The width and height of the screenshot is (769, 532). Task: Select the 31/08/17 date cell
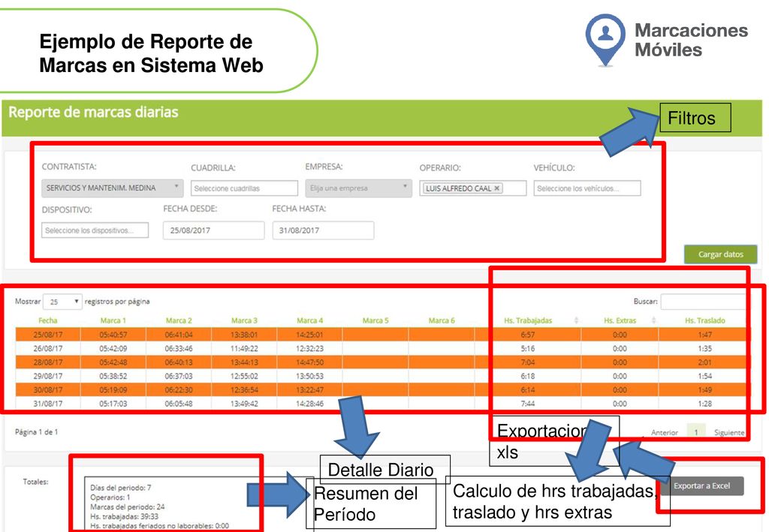(x=48, y=404)
